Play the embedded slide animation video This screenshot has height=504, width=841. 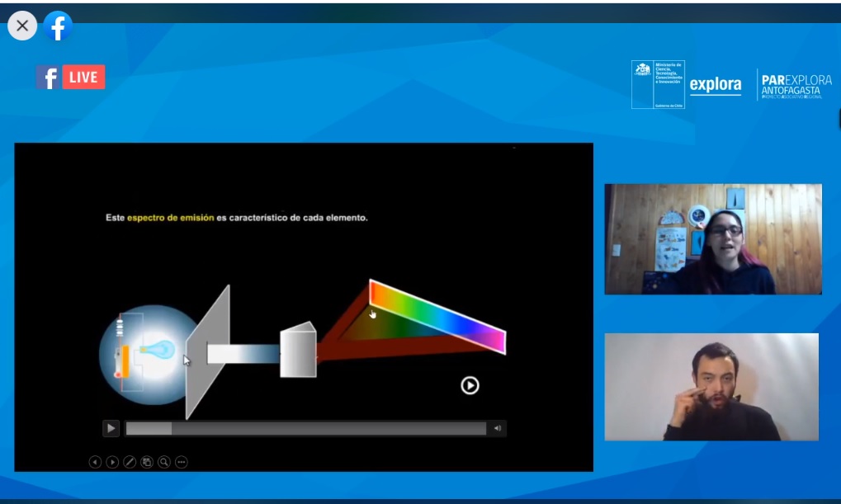coord(111,428)
